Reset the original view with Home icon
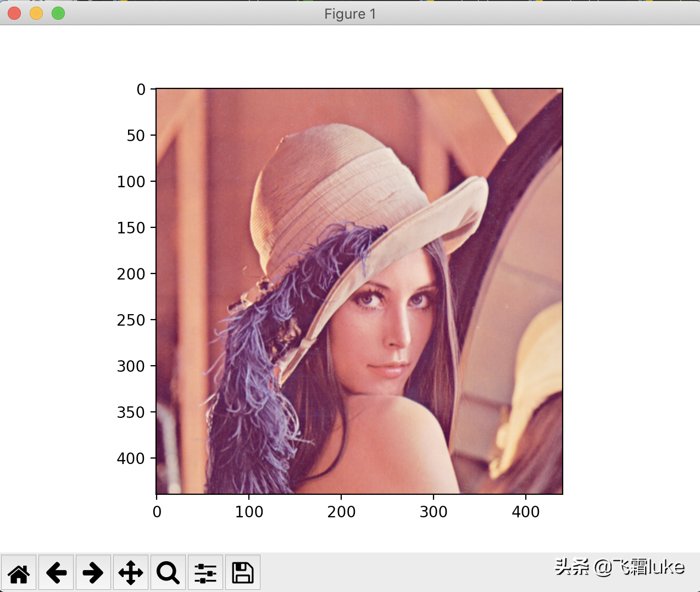 (19, 572)
